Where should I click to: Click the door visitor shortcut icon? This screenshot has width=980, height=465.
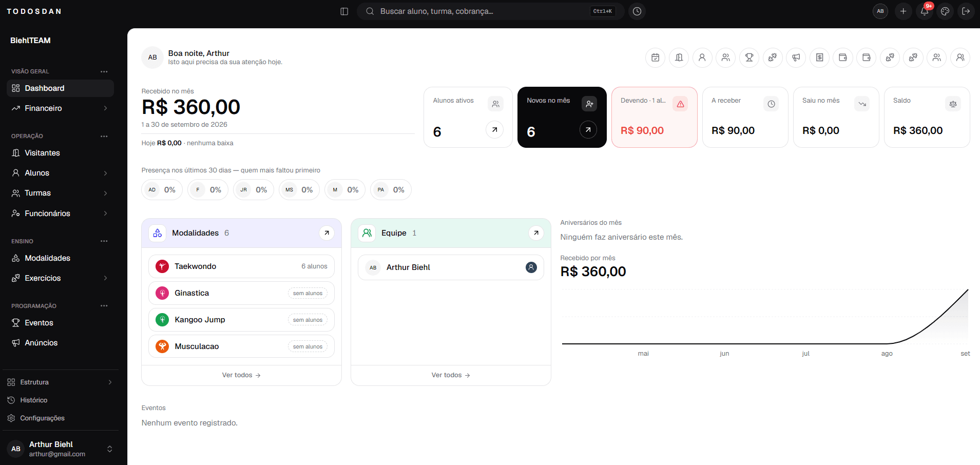(x=679, y=57)
